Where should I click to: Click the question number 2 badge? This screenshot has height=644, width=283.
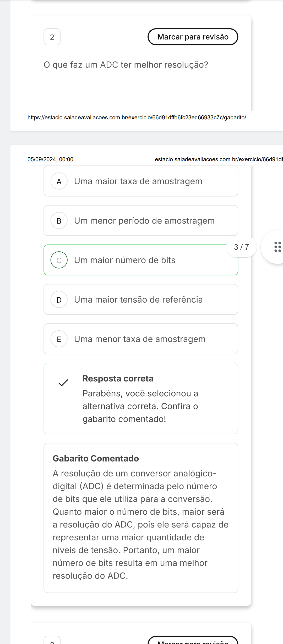(52, 37)
